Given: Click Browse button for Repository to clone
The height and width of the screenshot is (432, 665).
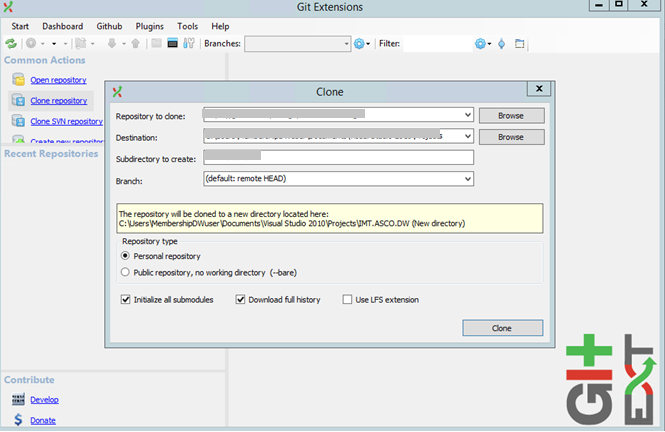Looking at the screenshot, I should 511,116.
